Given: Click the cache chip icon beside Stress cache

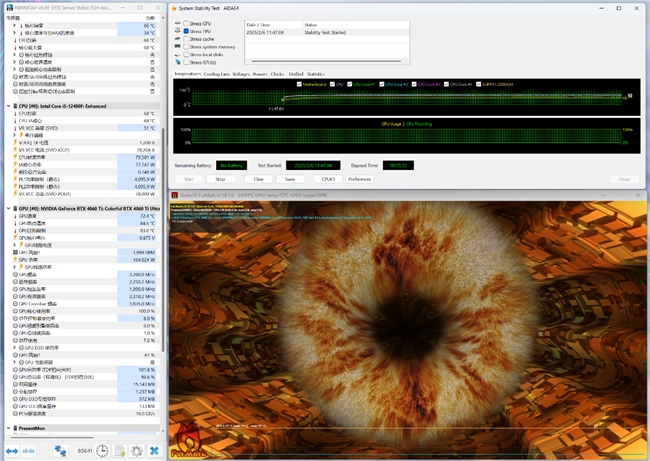Looking at the screenshot, I should coord(178,39).
